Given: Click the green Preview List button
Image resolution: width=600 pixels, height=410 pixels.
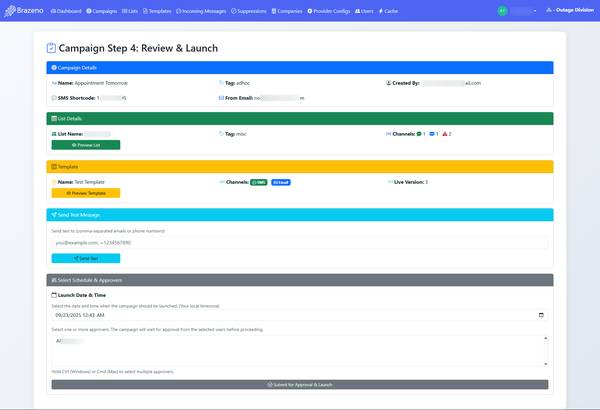Looking at the screenshot, I should (x=85, y=145).
